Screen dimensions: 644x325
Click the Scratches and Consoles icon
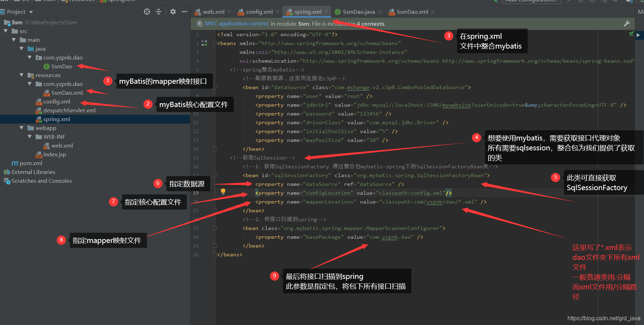[7, 181]
